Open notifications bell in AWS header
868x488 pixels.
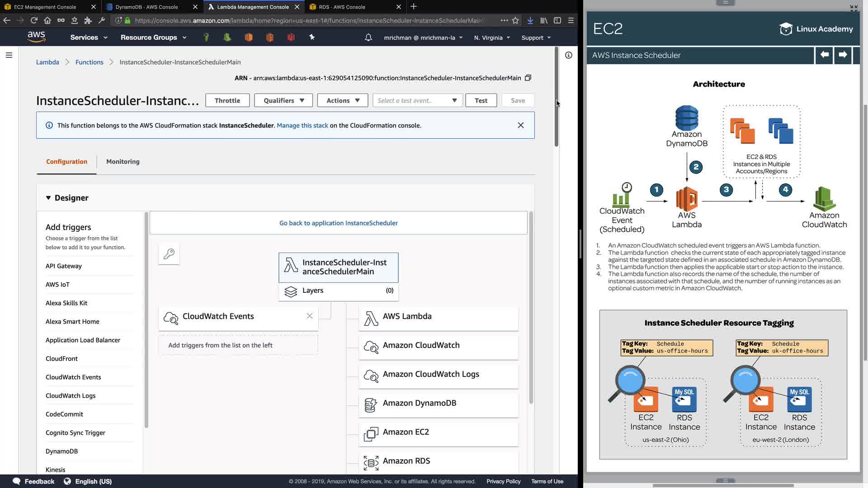click(x=368, y=38)
